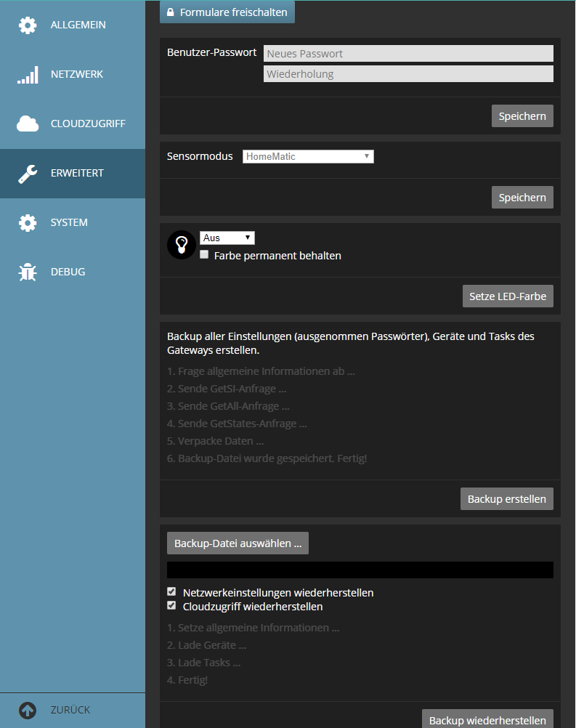The image size is (576, 728).
Task: Uncheck 'Cloudzugriff wiederherstellen' checkbox
Action: click(x=171, y=606)
